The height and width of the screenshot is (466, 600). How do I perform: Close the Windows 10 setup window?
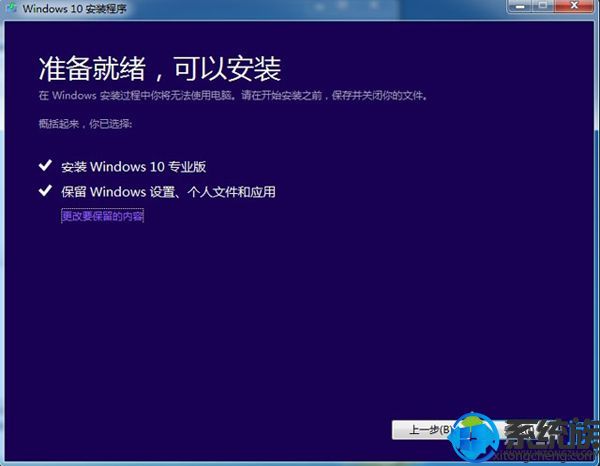click(574, 6)
